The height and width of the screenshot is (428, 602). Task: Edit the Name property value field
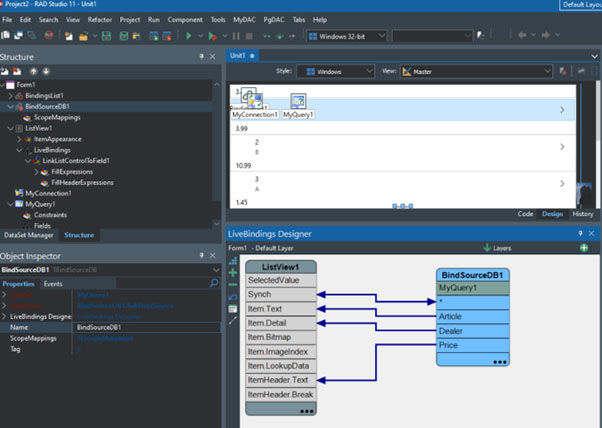[x=146, y=327]
